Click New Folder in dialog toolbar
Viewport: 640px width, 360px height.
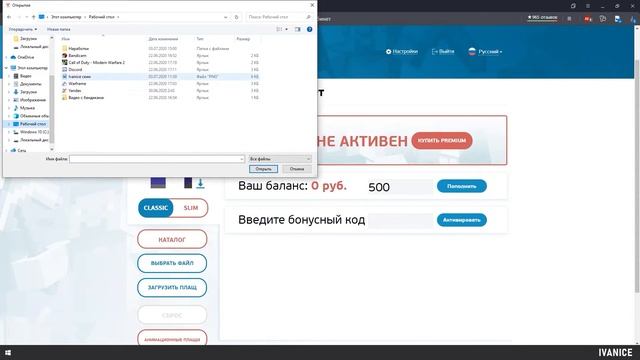coord(58,29)
